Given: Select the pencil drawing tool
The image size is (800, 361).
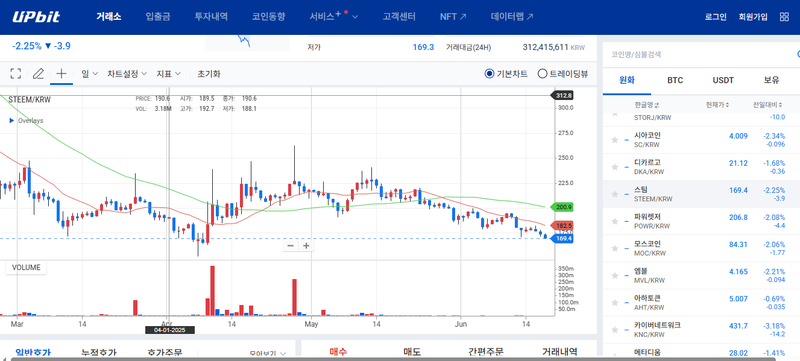Looking at the screenshot, I should [38, 73].
